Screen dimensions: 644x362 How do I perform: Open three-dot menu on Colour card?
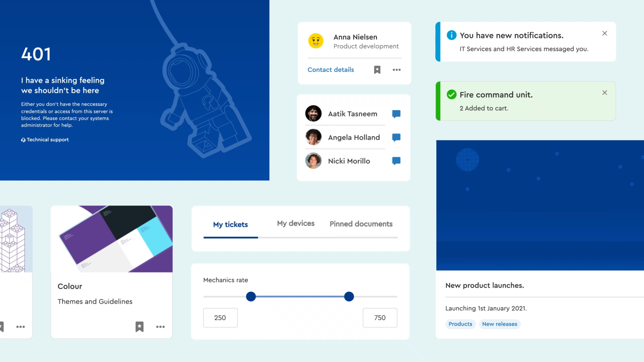pos(160,327)
